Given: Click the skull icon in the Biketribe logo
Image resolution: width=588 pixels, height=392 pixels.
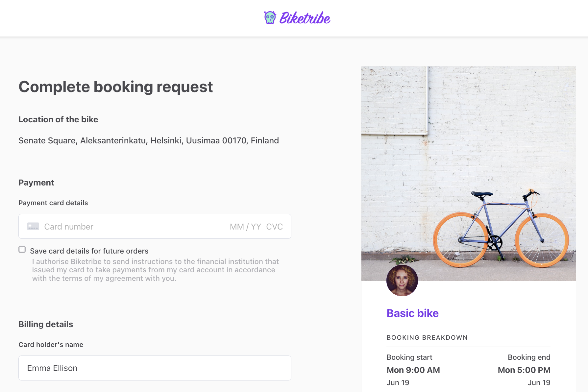Looking at the screenshot, I should click(x=270, y=18).
